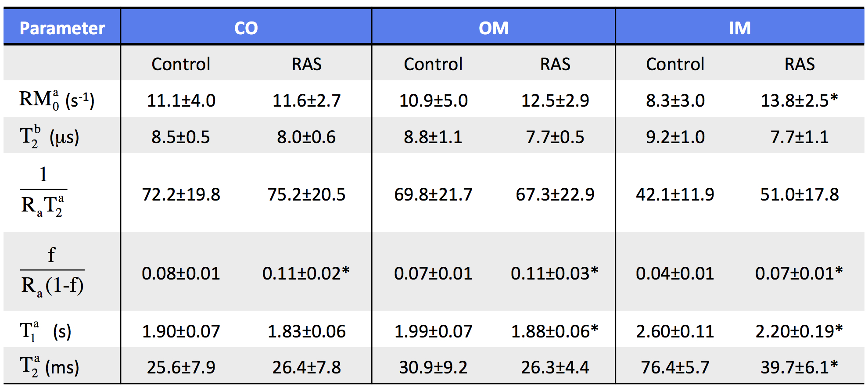This screenshot has height=391, width=868.
Task: Click the 2.60±0.11 value cell
Action: tap(675, 331)
